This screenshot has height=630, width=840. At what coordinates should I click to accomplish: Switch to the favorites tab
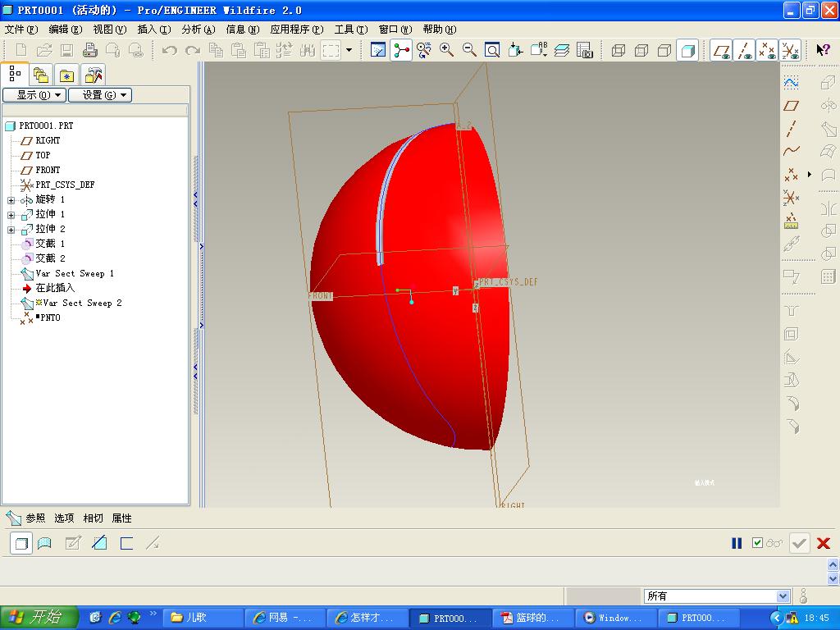[x=67, y=75]
